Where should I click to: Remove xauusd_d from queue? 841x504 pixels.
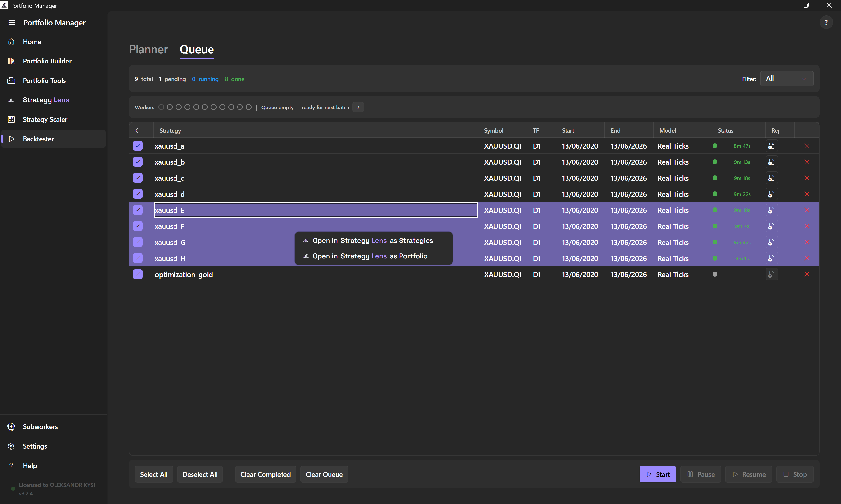[807, 194]
